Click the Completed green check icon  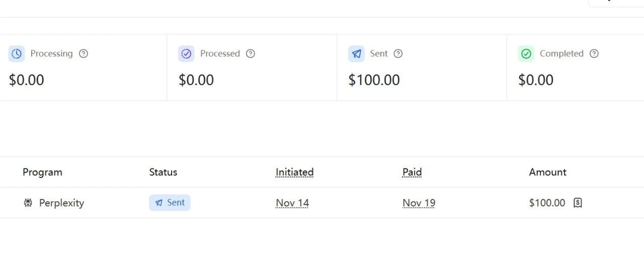pos(526,54)
